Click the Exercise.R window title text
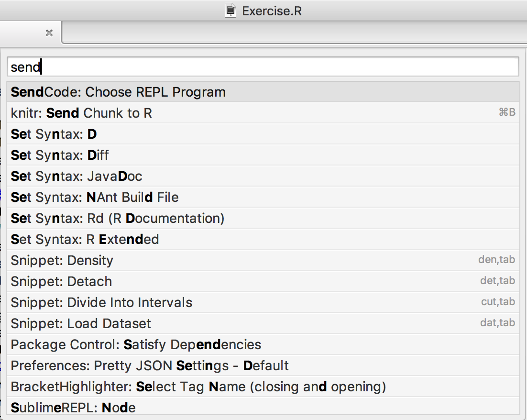 point(272,11)
